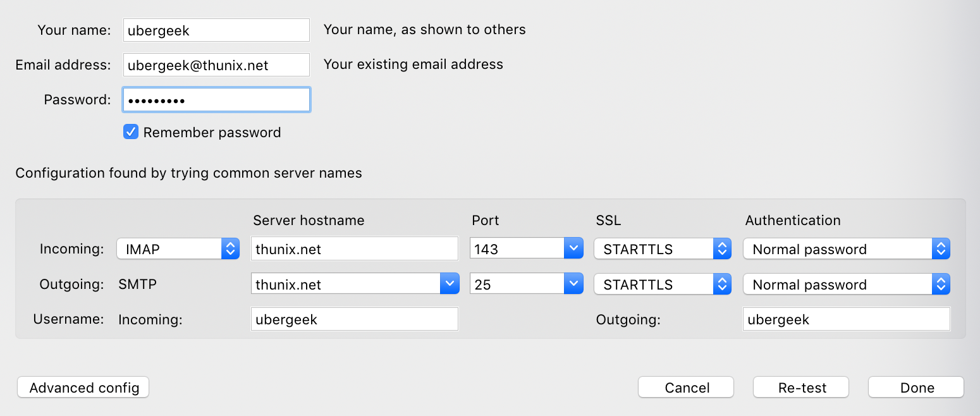The image size is (980, 416).
Task: Open the incoming protocol IMAP dropdown
Action: pos(178,249)
